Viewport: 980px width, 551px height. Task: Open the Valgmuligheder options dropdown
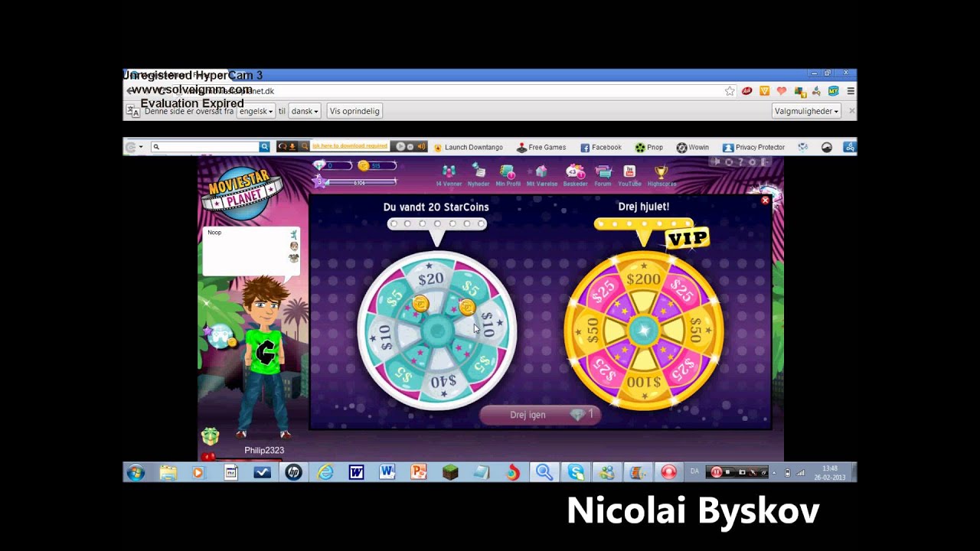tap(806, 111)
